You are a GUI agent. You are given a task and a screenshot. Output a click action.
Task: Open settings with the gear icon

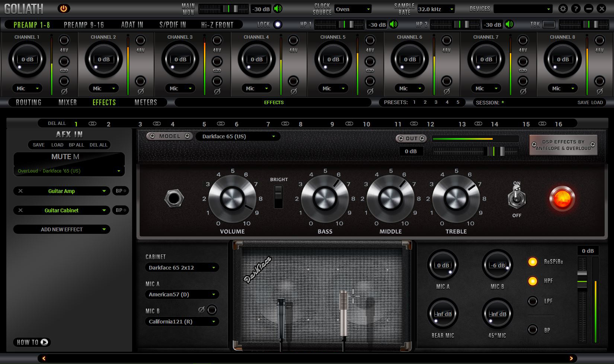[x=563, y=9]
